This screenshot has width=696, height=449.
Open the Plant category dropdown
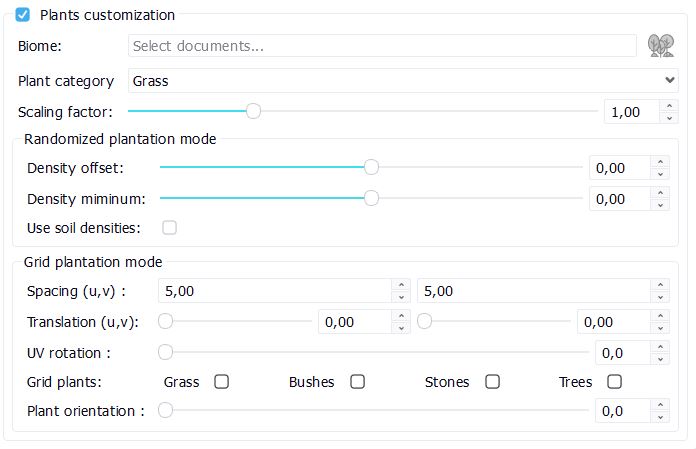pyautogui.click(x=403, y=80)
